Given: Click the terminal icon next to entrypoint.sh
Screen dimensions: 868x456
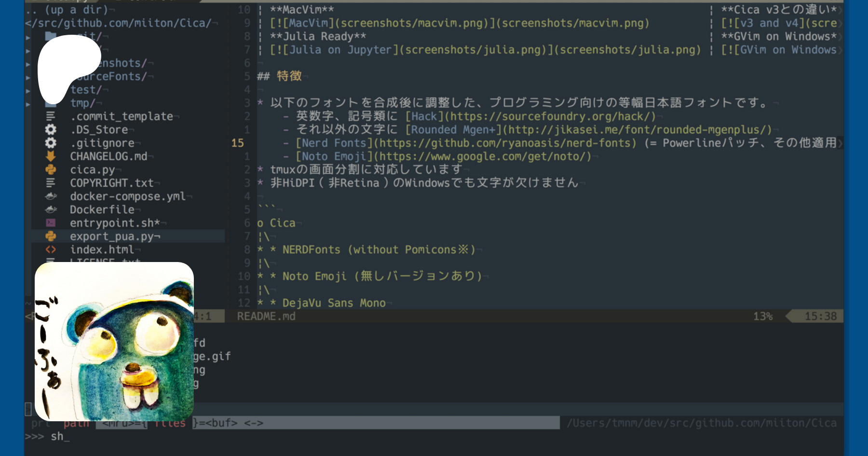Looking at the screenshot, I should (51, 223).
